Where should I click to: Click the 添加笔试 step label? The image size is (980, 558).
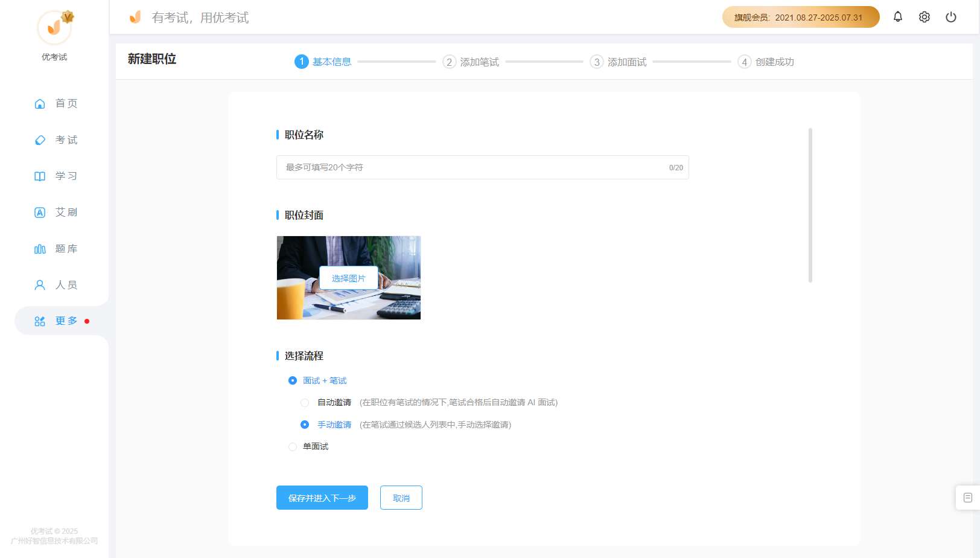(480, 62)
